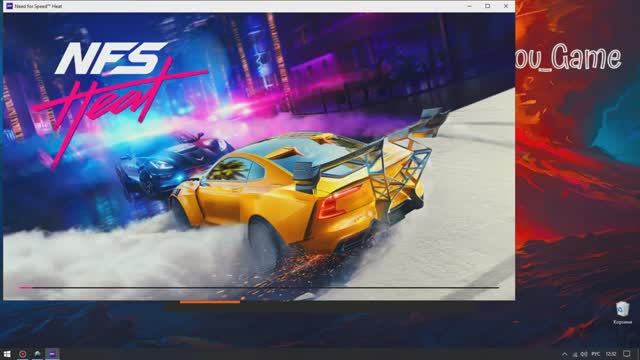The height and width of the screenshot is (360, 640).
Task: Open the volume control in tray
Action: [x=584, y=354]
